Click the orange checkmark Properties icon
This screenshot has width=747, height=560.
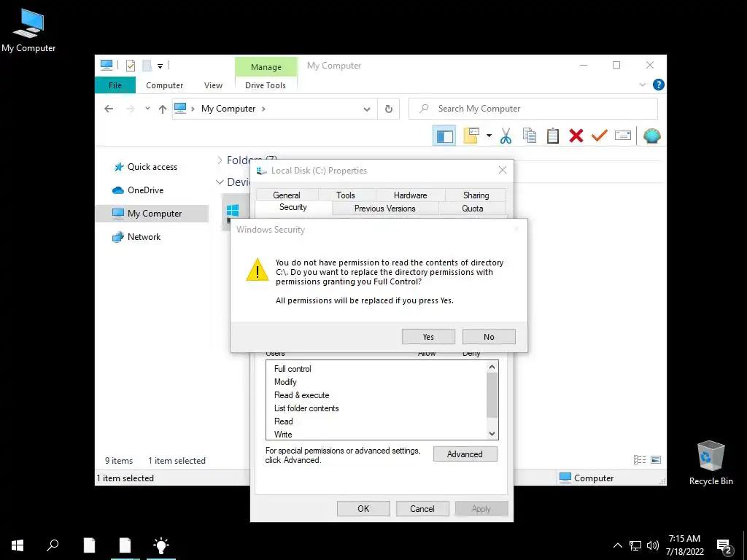click(x=600, y=136)
